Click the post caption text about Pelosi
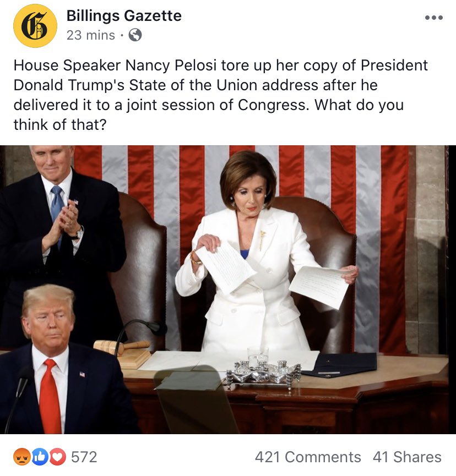456x476 pixels. (x=220, y=95)
